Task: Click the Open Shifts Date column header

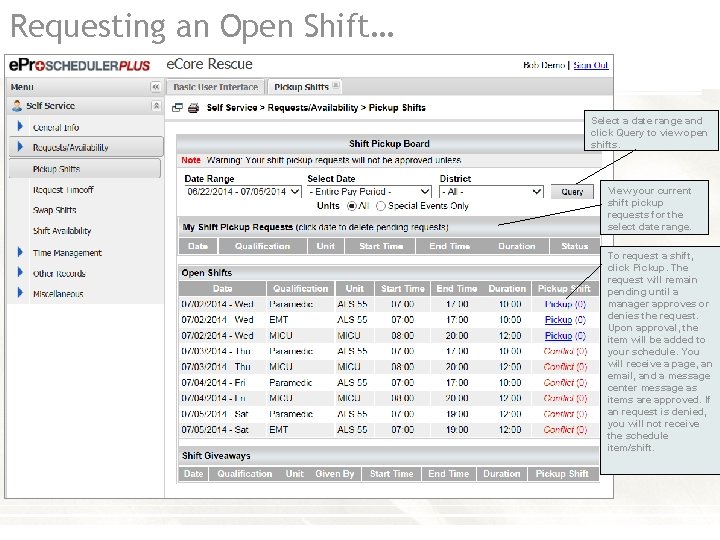Action: (222, 289)
